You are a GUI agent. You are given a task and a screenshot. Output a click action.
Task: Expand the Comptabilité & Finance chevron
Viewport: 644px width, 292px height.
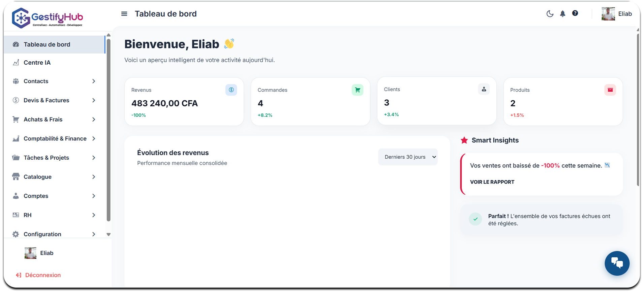[94, 138]
